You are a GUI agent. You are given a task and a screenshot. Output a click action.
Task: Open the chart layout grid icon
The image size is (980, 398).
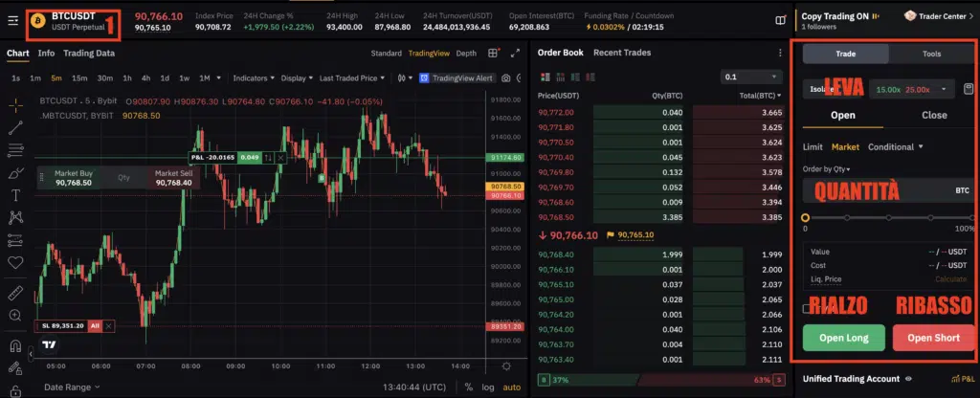click(x=494, y=54)
